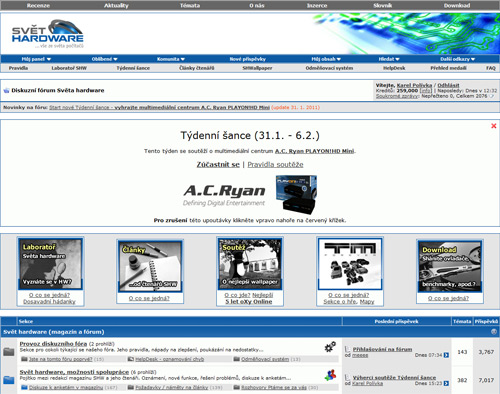This screenshot has height=394, width=500.
Task: Open Nové příspěvky in the blue menu
Action: [248, 59]
